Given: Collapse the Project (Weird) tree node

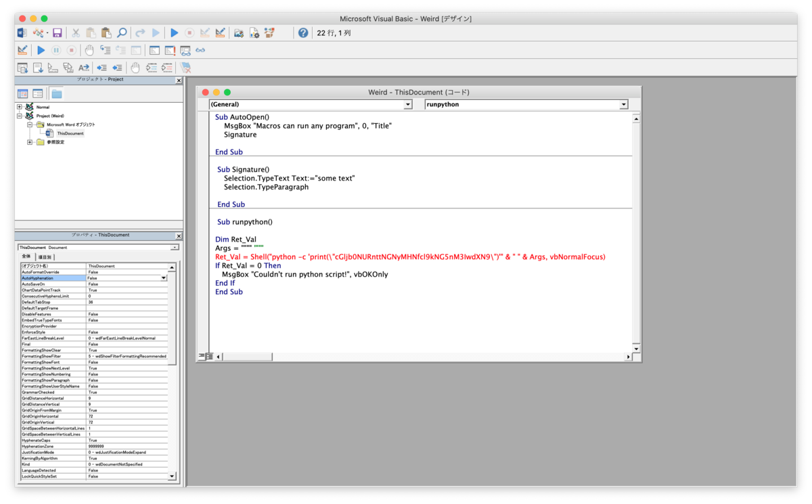Looking at the screenshot, I should (x=20, y=116).
